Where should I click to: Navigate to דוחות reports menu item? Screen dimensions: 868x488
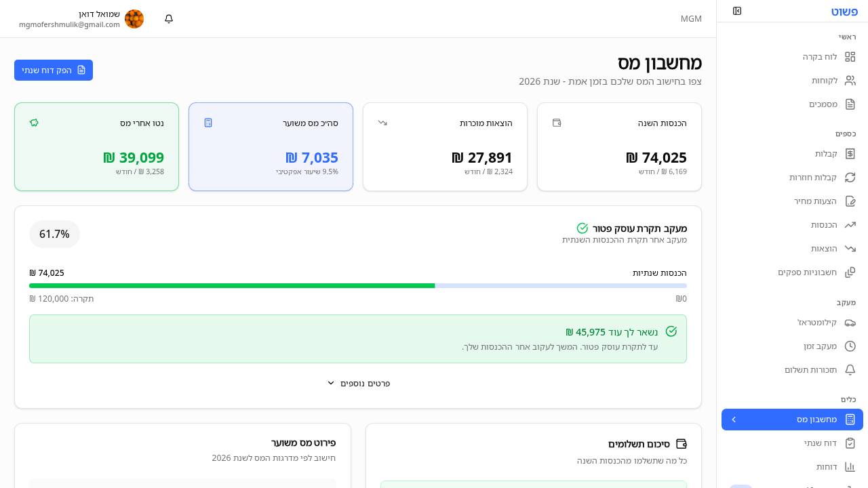tap(826, 467)
